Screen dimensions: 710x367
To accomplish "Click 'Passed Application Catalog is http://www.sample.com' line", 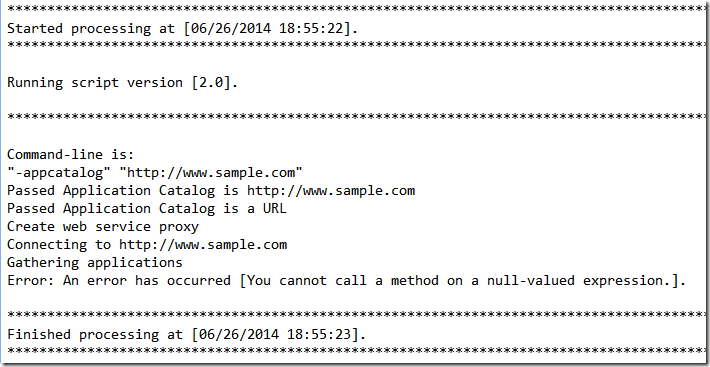I will click(x=211, y=191).
